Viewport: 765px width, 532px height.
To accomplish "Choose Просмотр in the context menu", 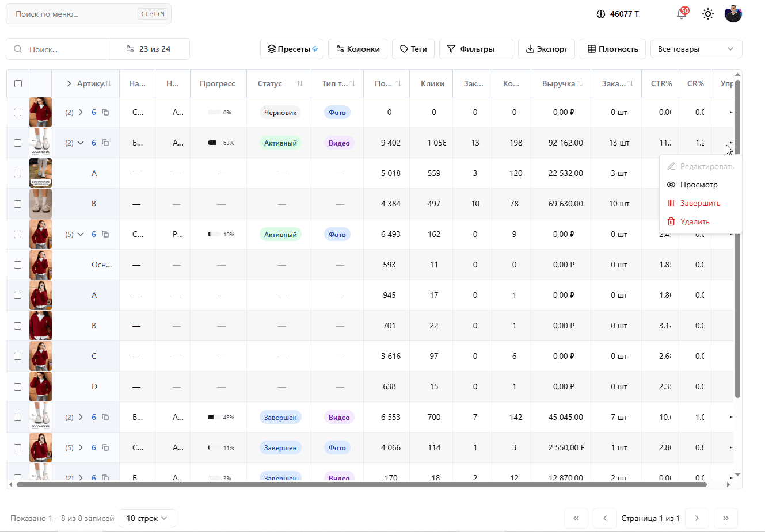I will [x=699, y=185].
